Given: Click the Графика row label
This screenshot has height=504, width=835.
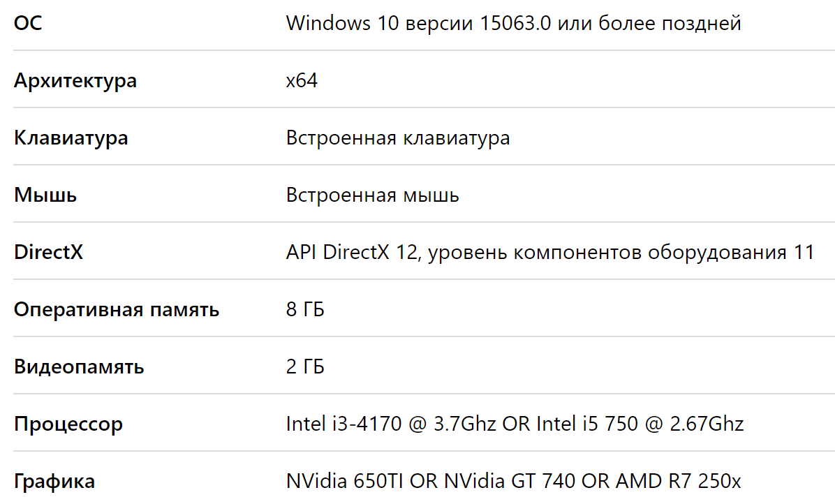Looking at the screenshot, I should [x=54, y=481].
